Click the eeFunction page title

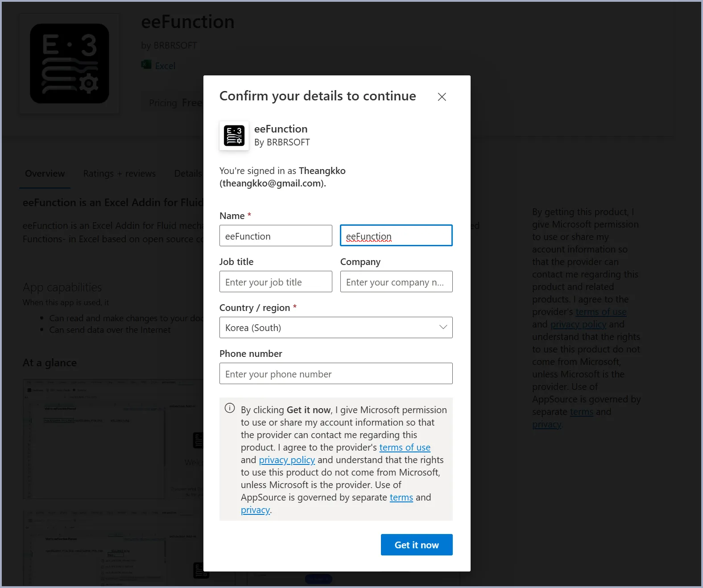click(188, 22)
